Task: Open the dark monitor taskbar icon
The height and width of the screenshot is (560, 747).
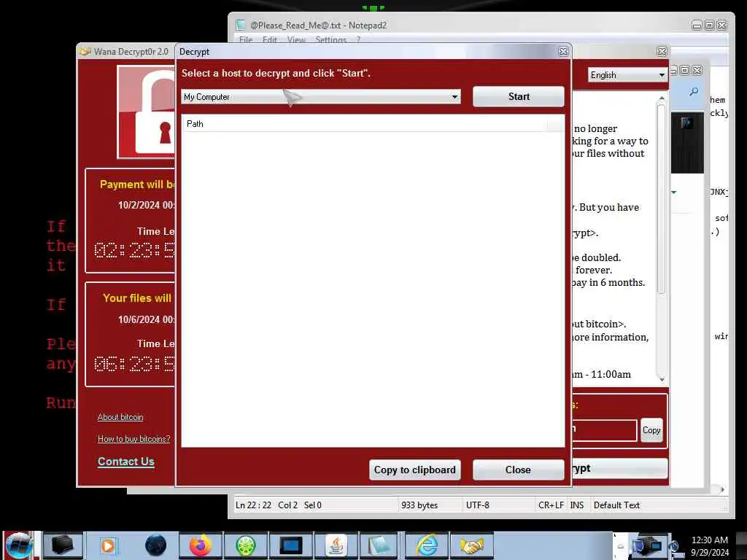Action: point(290,545)
